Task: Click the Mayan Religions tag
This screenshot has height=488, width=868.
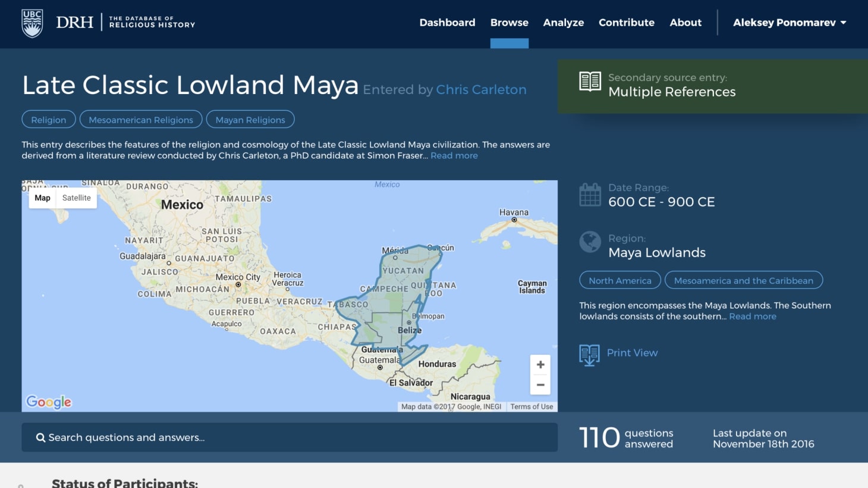Action: click(x=250, y=120)
